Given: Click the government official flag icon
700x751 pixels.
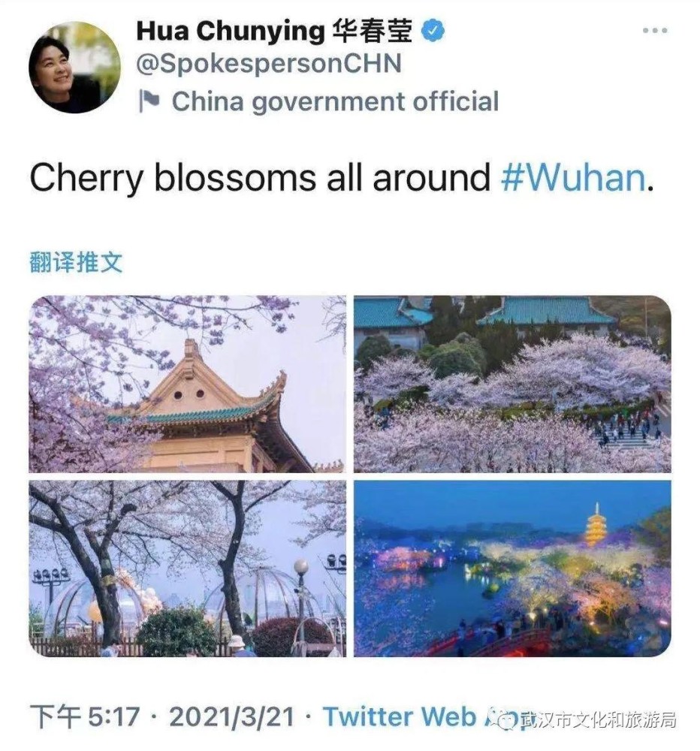Looking at the screenshot, I should [x=149, y=101].
